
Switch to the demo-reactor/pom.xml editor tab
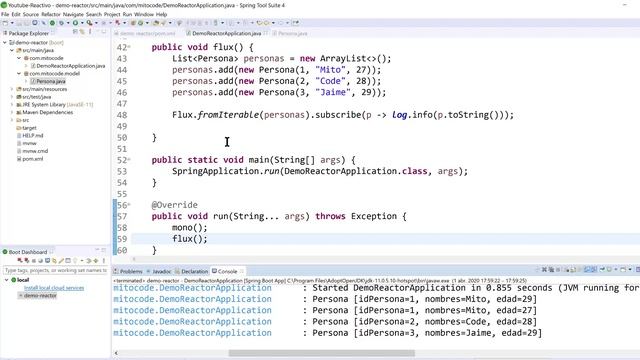(x=144, y=33)
